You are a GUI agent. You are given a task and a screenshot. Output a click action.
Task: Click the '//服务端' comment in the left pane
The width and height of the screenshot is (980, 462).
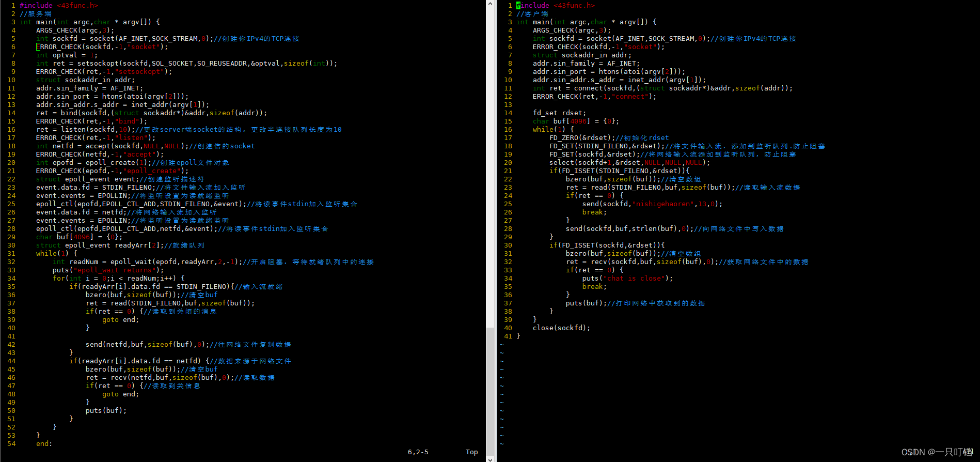tap(36, 13)
